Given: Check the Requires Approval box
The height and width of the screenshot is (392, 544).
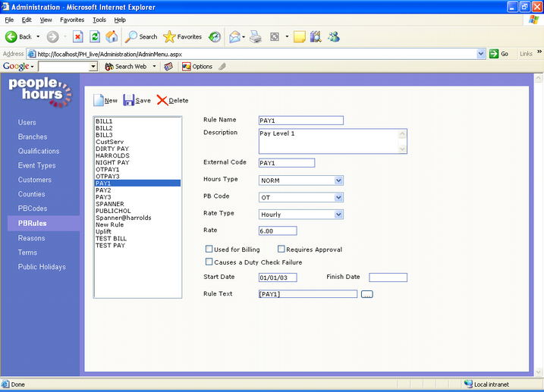Looking at the screenshot, I should point(281,249).
